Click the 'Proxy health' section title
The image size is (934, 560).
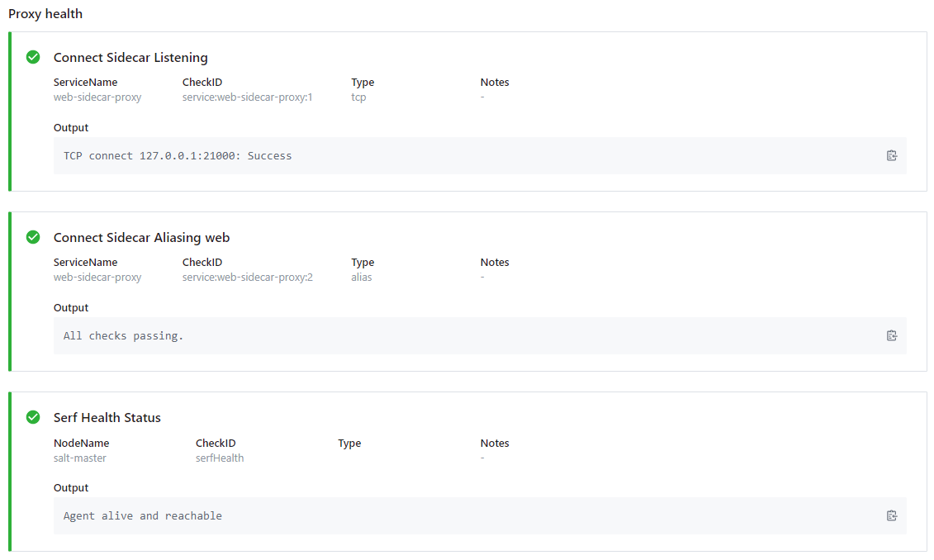(x=45, y=14)
